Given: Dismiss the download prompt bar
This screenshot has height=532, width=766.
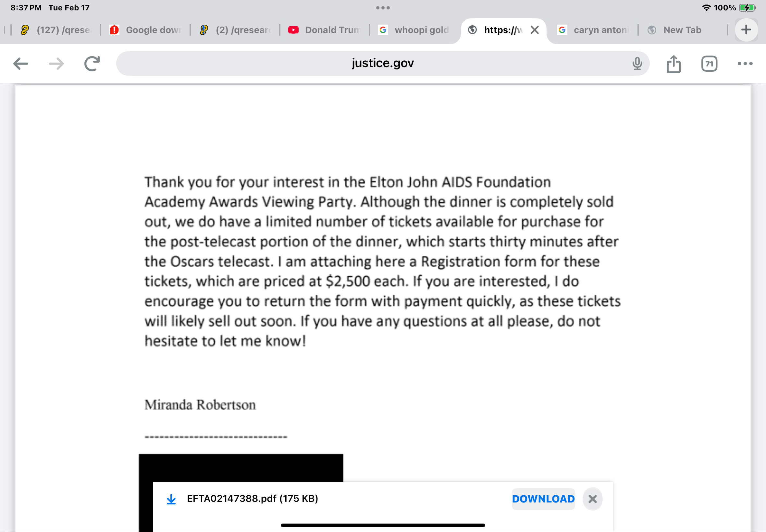Looking at the screenshot, I should (592, 499).
